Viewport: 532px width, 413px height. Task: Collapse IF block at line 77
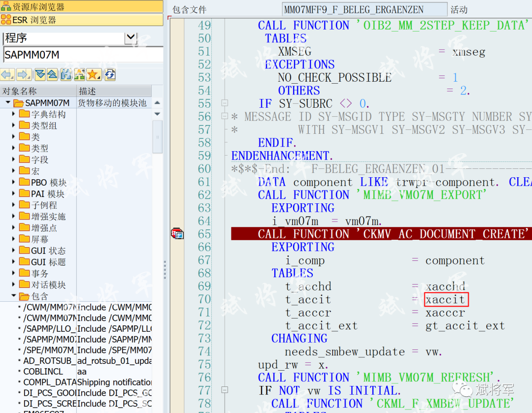[224, 390]
